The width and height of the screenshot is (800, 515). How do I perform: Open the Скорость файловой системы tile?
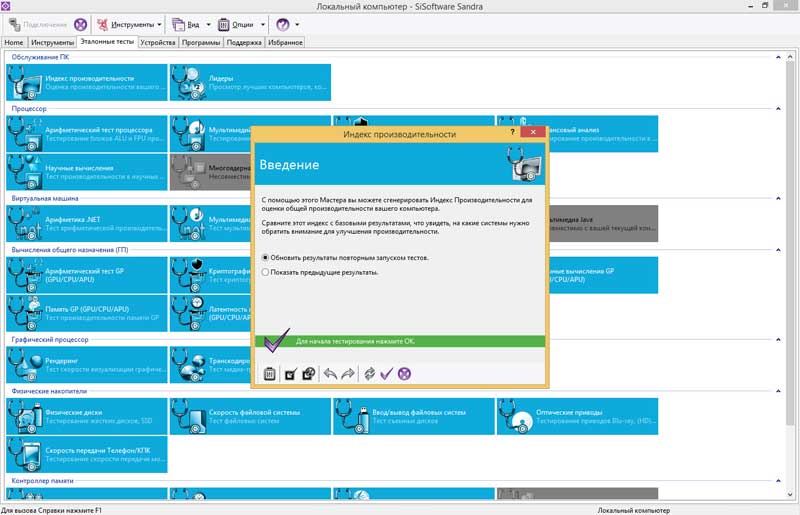click(251, 416)
